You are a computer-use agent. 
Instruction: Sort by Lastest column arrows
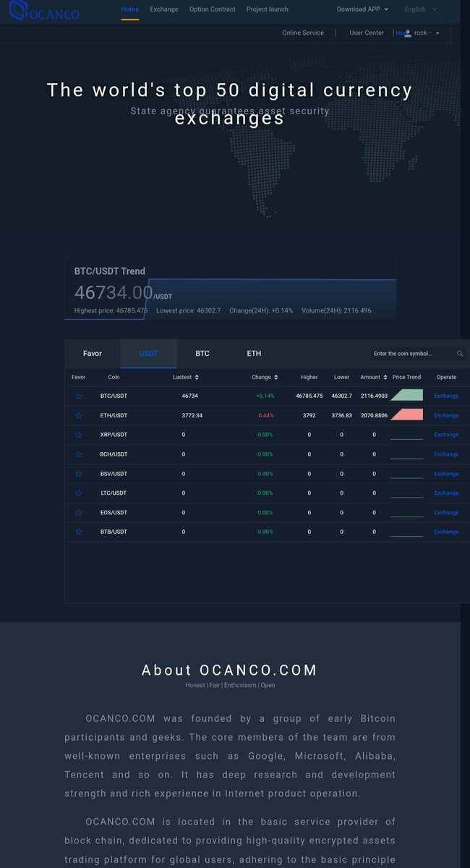click(x=197, y=377)
